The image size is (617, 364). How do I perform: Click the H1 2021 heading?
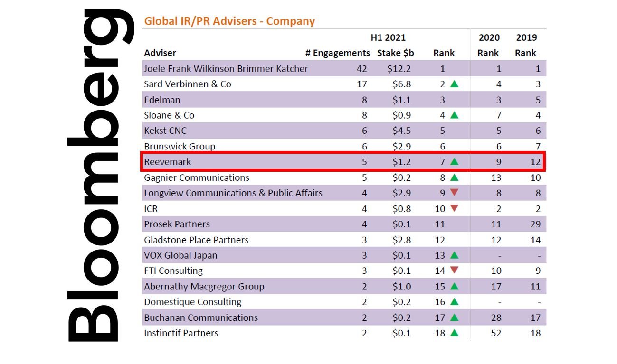(x=388, y=37)
